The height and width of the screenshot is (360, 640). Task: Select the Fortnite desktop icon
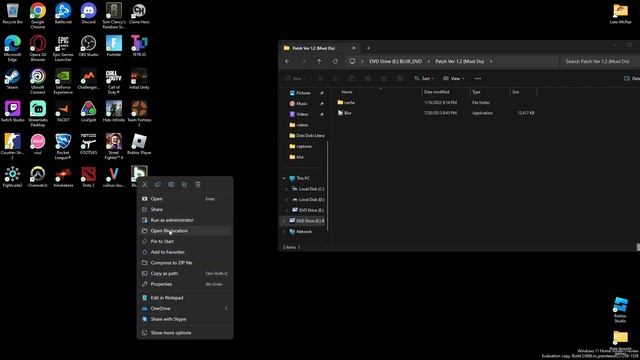pyautogui.click(x=114, y=46)
